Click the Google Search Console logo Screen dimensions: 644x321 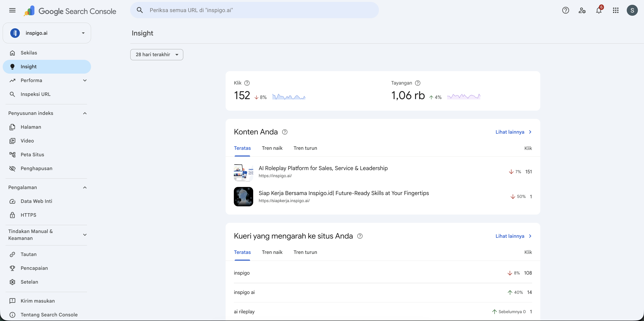click(x=70, y=11)
